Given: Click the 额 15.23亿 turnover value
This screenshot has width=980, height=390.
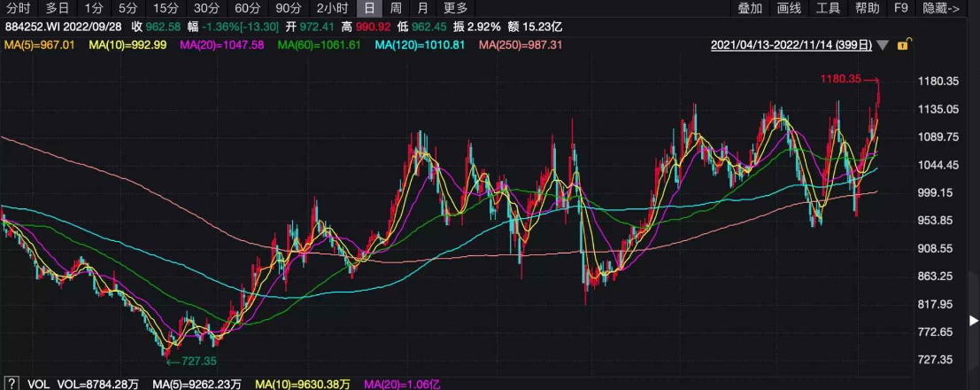Looking at the screenshot, I should (x=536, y=27).
